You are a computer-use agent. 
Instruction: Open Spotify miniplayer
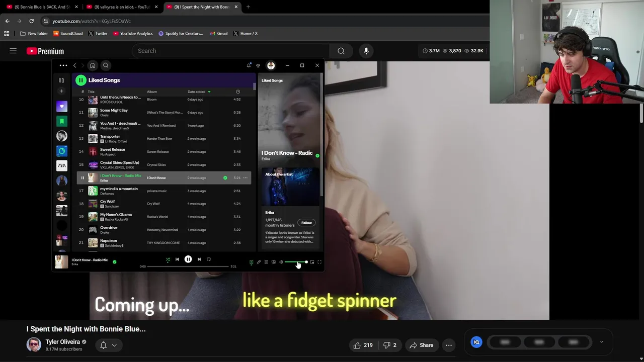coord(312,262)
